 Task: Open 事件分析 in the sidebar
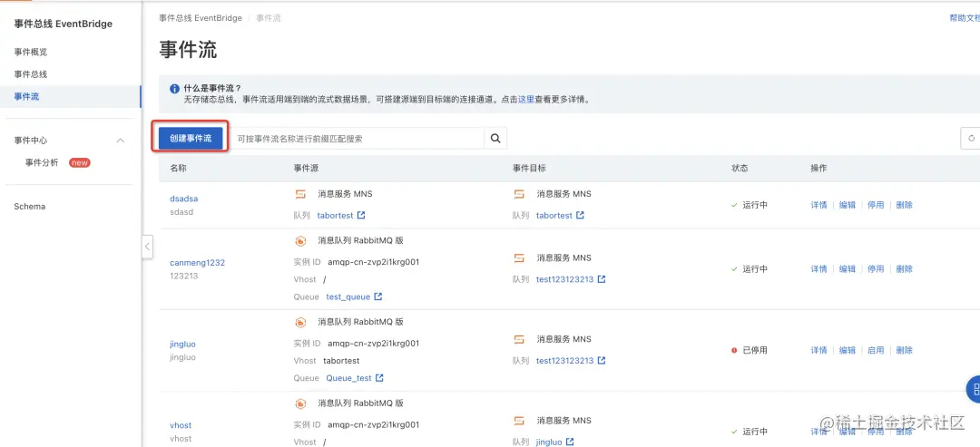pyautogui.click(x=42, y=162)
